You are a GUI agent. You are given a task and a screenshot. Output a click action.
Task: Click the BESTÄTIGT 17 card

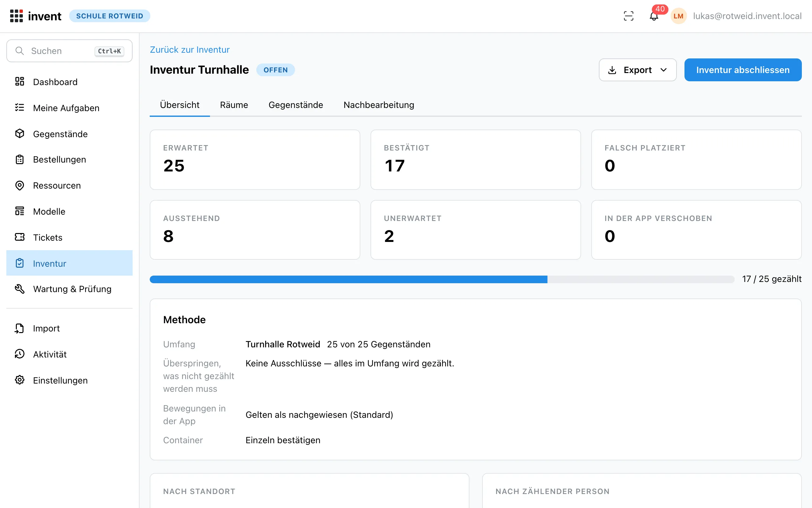[x=475, y=160]
